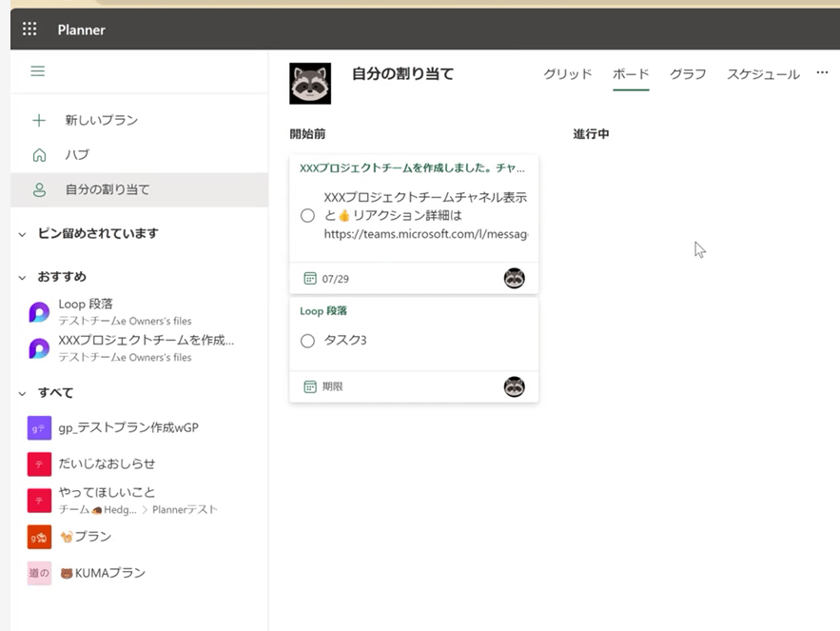Image resolution: width=840 pixels, height=631 pixels.
Task: Open the KUMAプラン plan
Action: point(139,573)
